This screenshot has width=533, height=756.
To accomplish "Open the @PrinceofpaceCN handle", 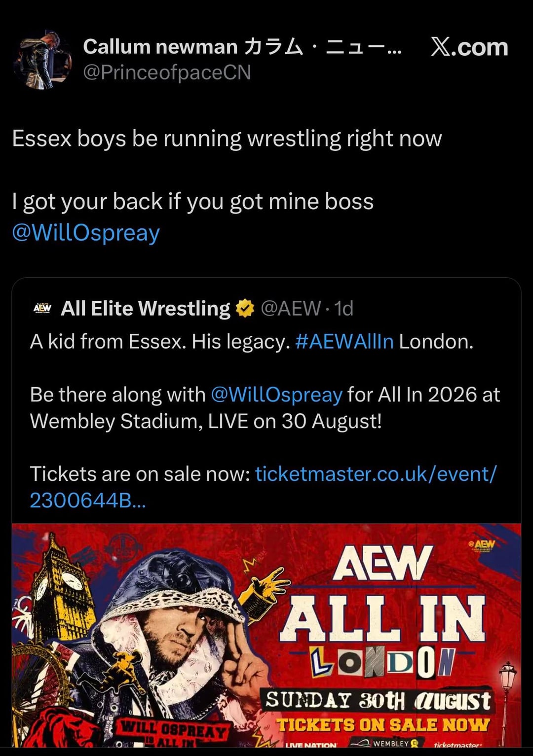I will [x=167, y=72].
